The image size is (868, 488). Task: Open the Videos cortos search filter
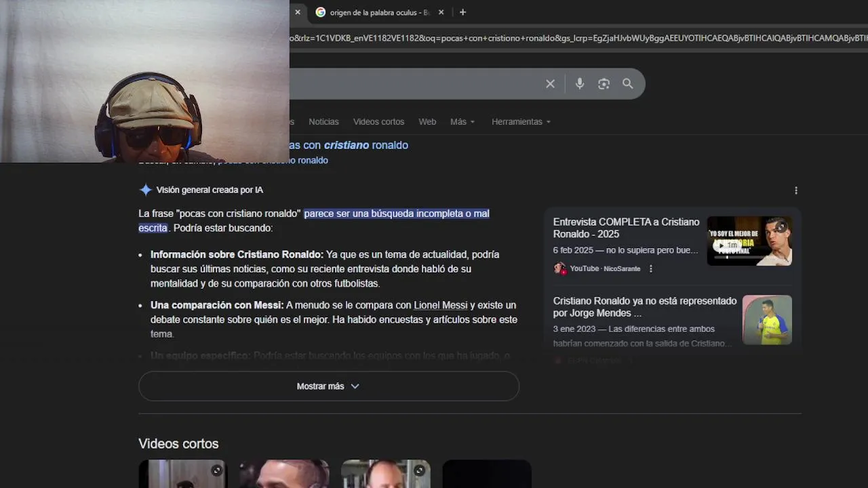tap(378, 122)
